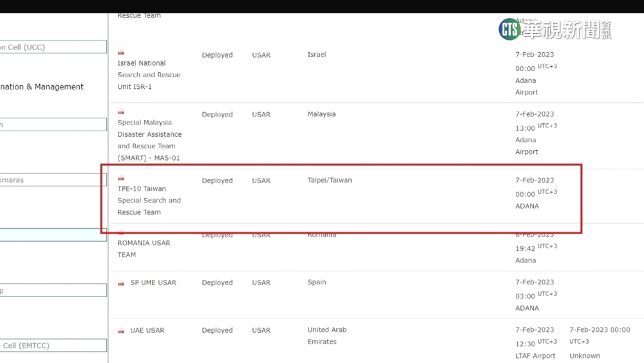Viewport: 644px width, 363px height.
Task: Open Israel National Search and Rescue Unit ISR-1
Action: pyautogui.click(x=149, y=75)
